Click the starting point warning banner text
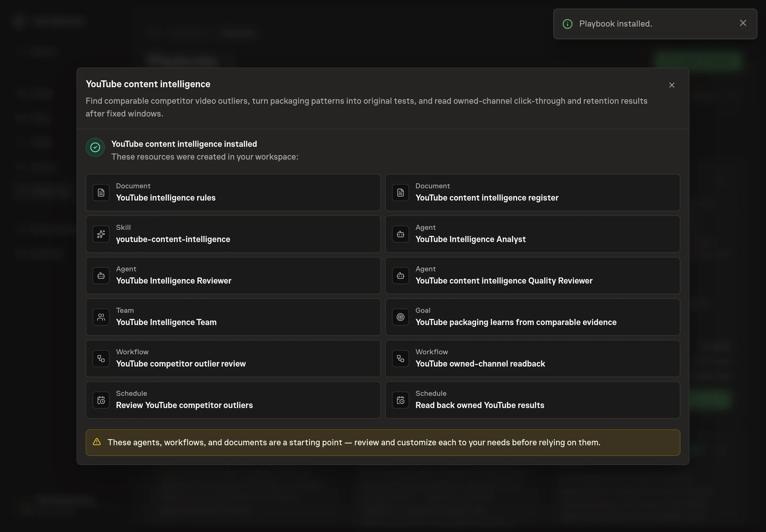This screenshot has height=532, width=766. [354, 442]
